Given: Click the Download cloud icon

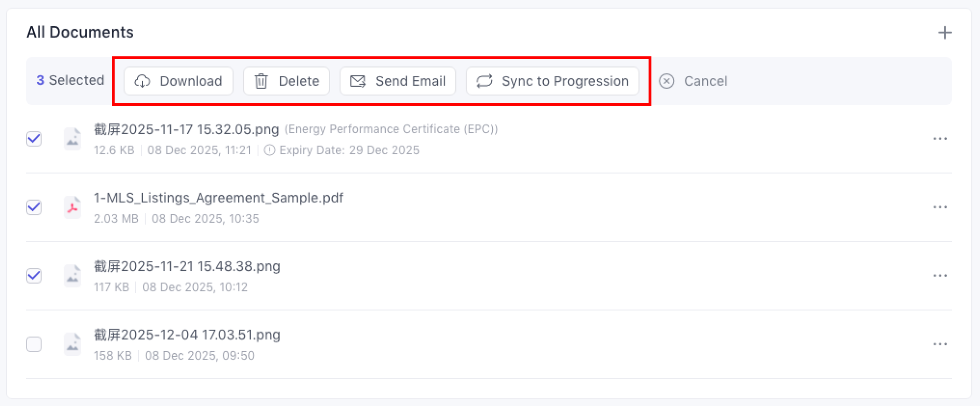Looking at the screenshot, I should pyautogui.click(x=142, y=81).
